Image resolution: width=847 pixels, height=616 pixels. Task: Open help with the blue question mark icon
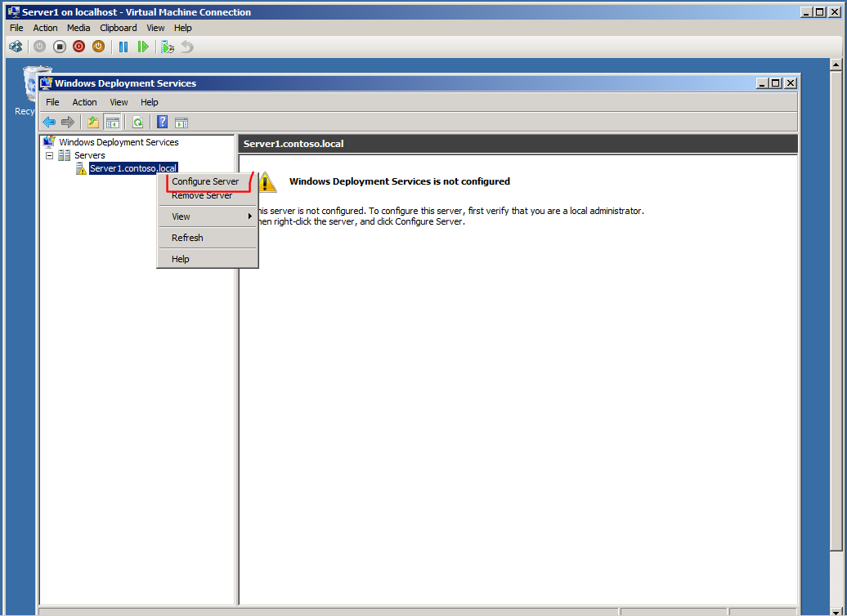pos(162,123)
